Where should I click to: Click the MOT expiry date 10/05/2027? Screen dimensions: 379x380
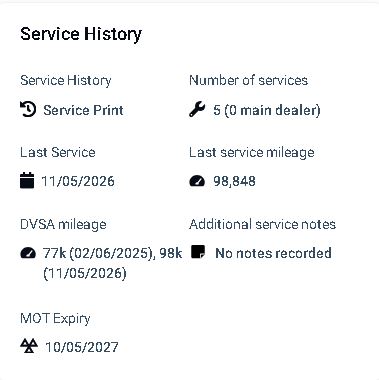pos(82,347)
